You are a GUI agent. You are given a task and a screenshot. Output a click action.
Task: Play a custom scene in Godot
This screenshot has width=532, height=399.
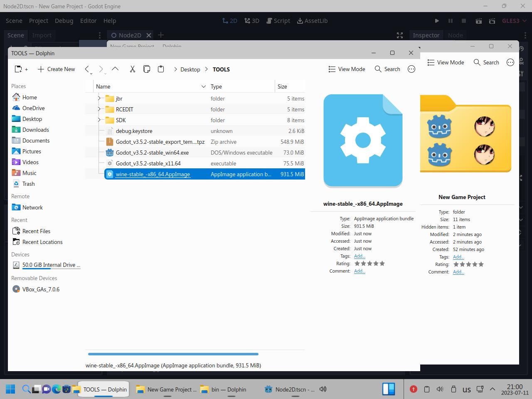point(492,21)
